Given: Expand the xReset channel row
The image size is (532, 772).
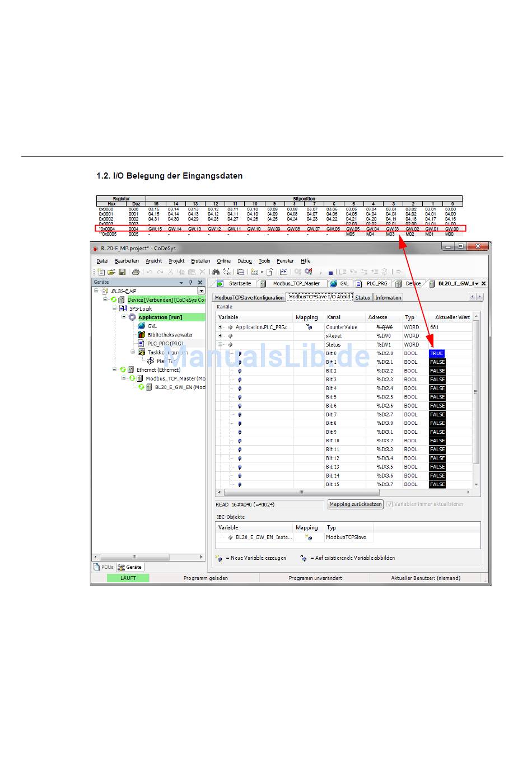Looking at the screenshot, I should point(221,336).
